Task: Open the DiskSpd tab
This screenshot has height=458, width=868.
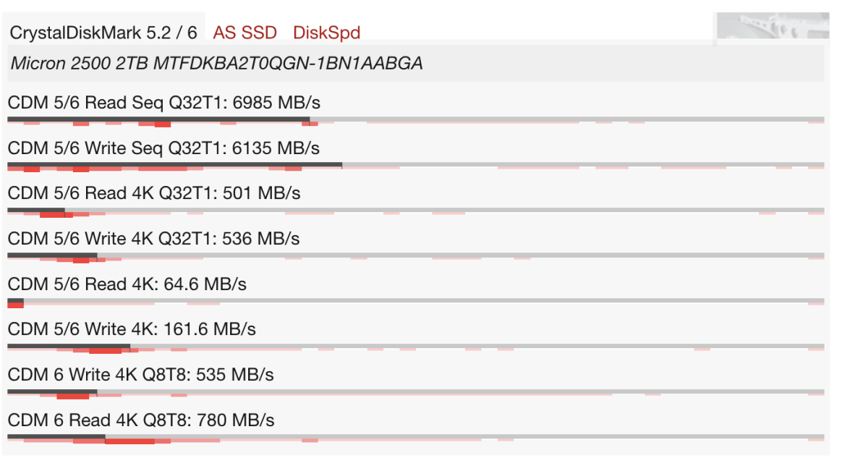Action: [326, 33]
